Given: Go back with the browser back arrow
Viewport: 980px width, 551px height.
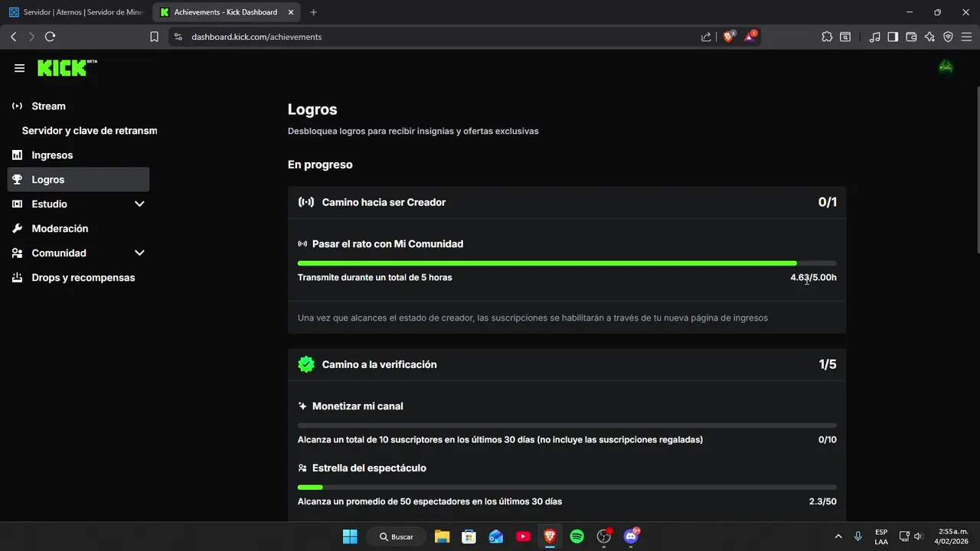Looking at the screenshot, I should coord(13,37).
